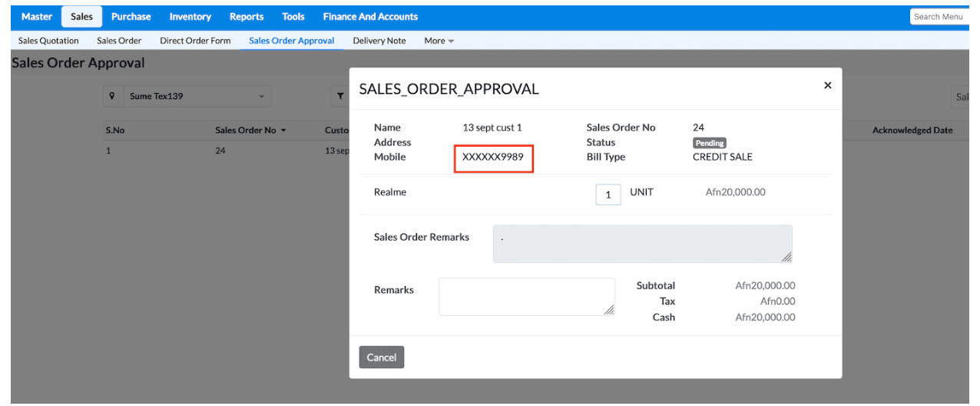980x406 pixels.
Task: Click the filter funnel icon
Action: tap(339, 96)
